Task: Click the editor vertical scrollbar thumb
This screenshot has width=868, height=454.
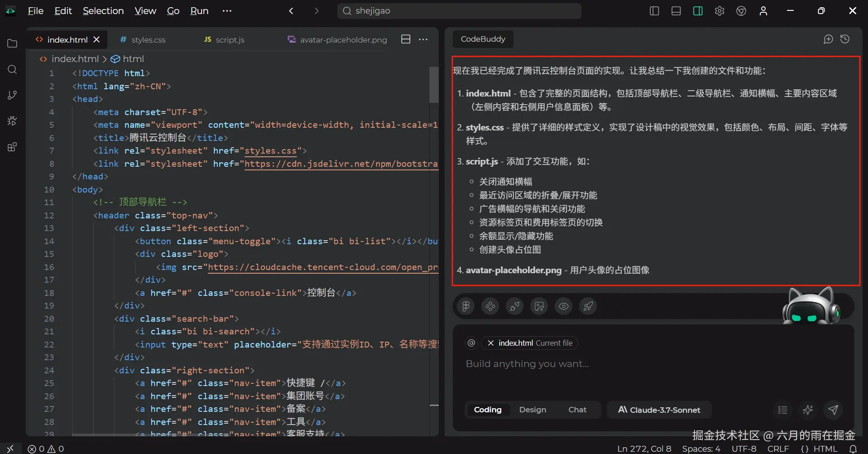Action: (x=434, y=85)
